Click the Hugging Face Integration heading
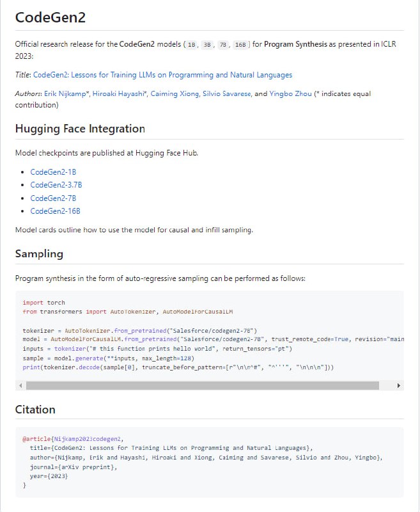Screen dimensions: 420x512 [x=81, y=129]
